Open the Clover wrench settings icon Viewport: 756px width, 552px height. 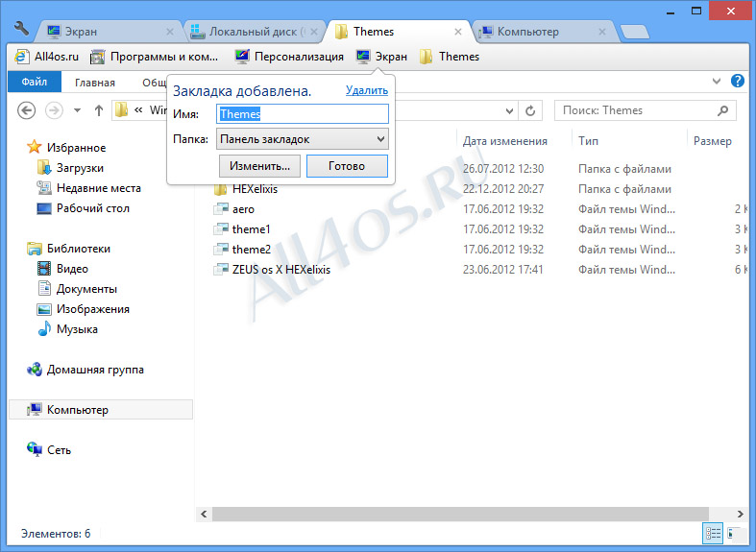click(x=21, y=29)
